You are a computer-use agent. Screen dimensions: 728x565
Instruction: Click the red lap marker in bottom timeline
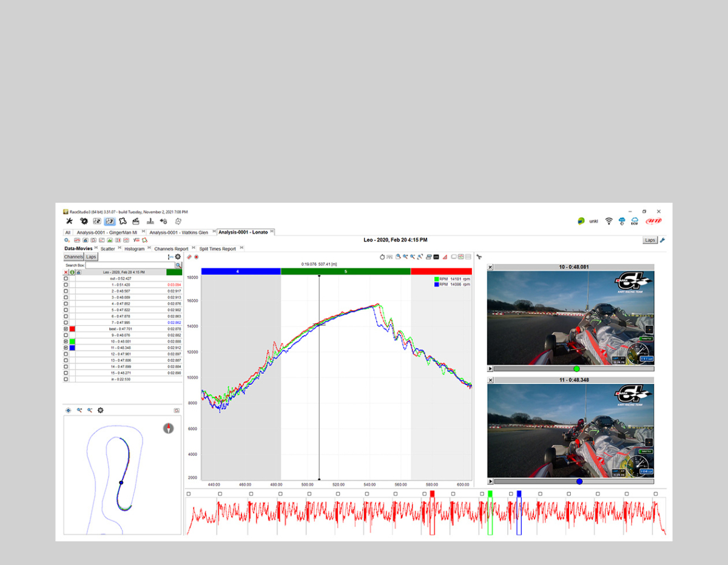pyautogui.click(x=432, y=494)
